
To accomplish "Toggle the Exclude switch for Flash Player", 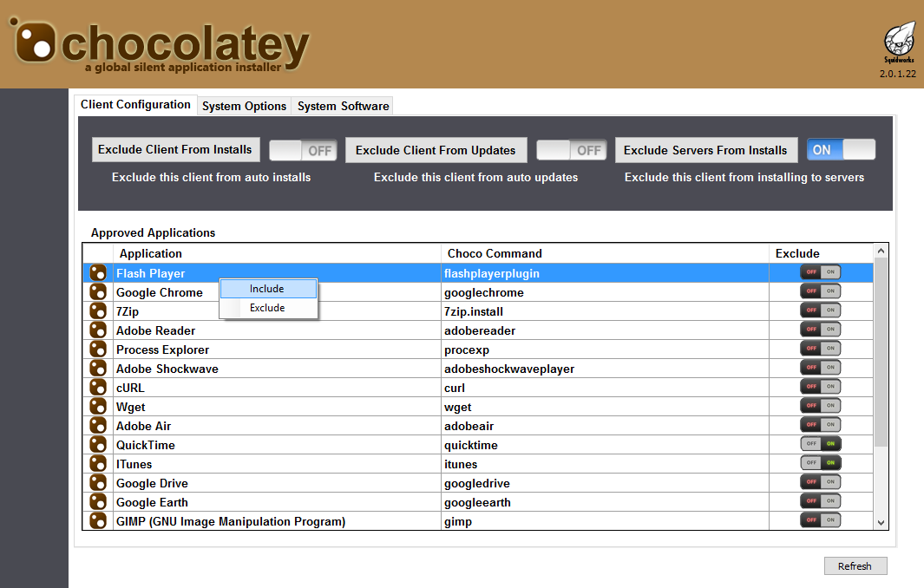I will tap(820, 271).
